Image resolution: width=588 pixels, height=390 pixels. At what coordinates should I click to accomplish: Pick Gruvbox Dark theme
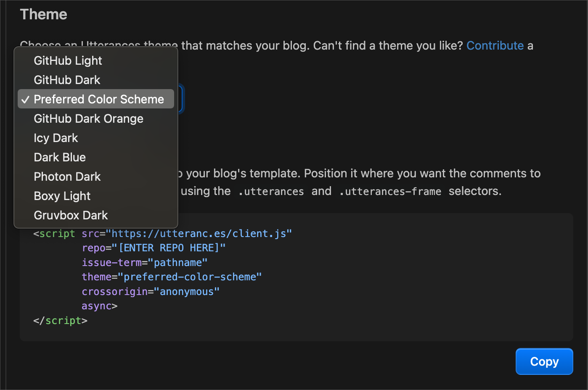[96, 215]
